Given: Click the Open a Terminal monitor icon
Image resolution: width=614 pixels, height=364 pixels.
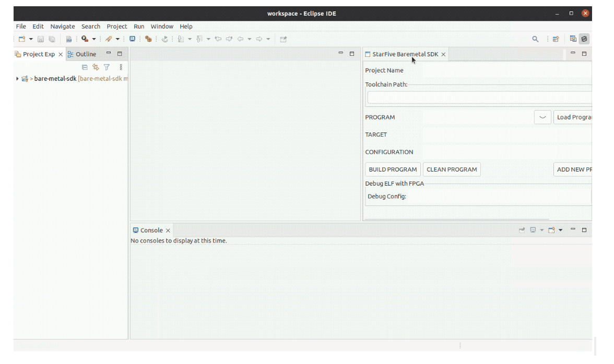Looking at the screenshot, I should coord(133,39).
